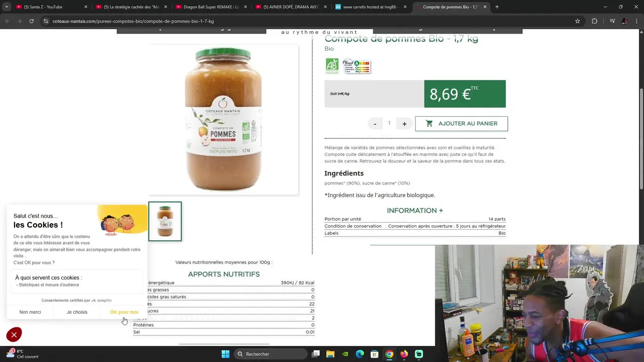This screenshot has height=362, width=644.
Task: Click the Rechercher taskbar search box
Action: (x=270, y=354)
